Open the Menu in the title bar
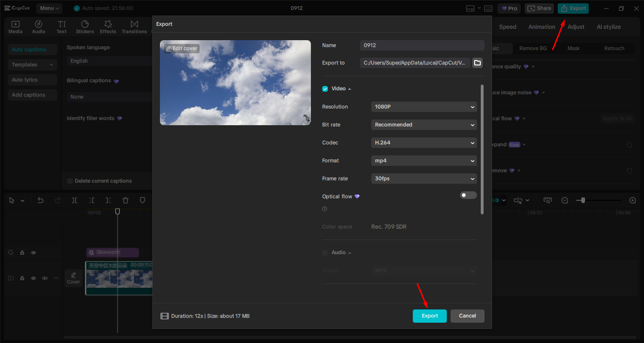This screenshot has height=343, width=644. [49, 8]
